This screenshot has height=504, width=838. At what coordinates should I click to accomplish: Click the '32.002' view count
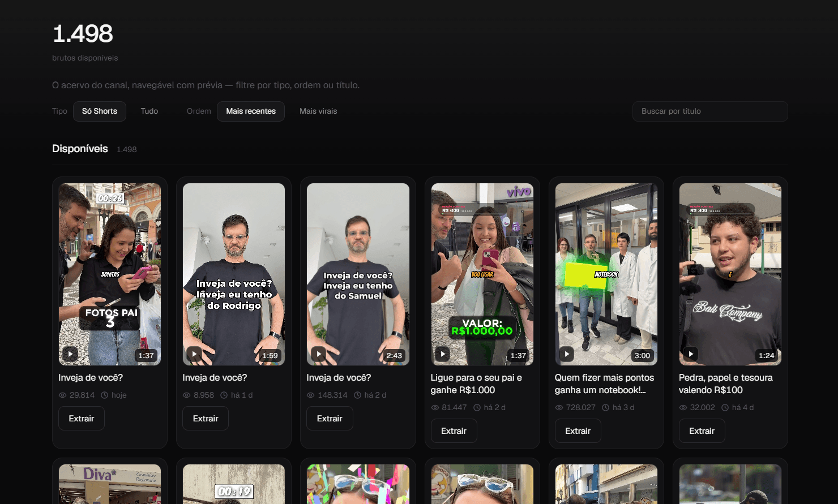(x=703, y=407)
